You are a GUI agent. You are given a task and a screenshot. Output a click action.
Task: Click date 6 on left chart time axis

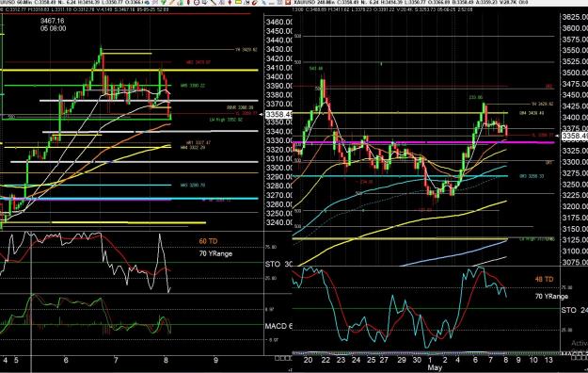[x=66, y=360]
